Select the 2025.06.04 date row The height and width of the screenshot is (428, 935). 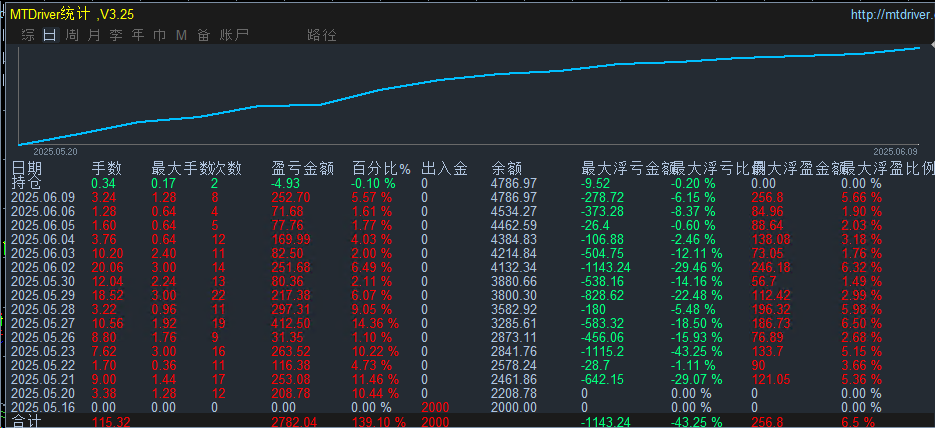pyautogui.click(x=44, y=239)
